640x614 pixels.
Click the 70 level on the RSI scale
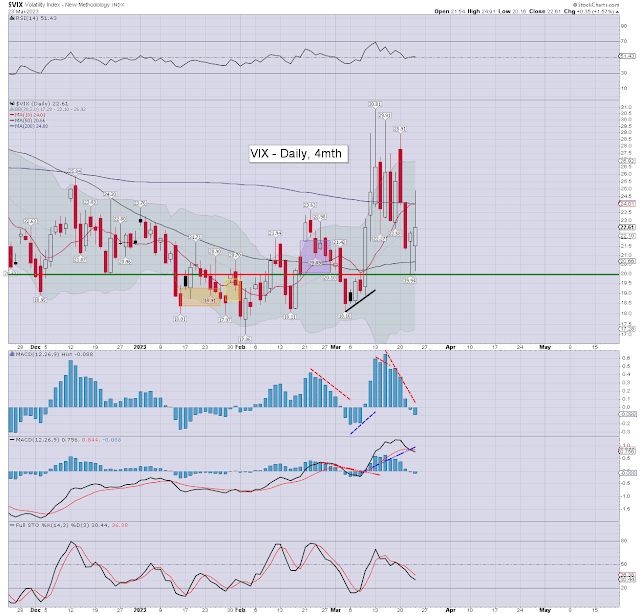point(624,41)
